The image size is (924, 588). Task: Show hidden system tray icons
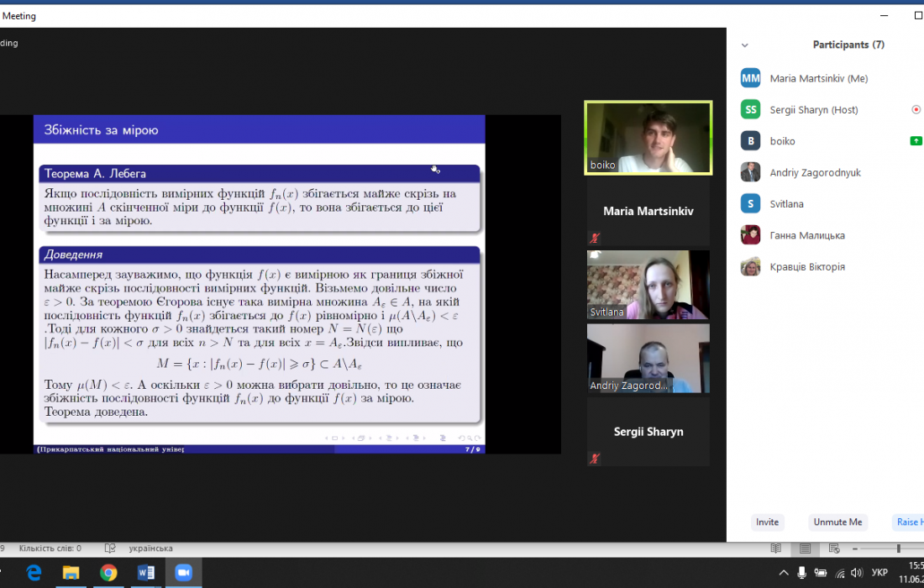(783, 573)
